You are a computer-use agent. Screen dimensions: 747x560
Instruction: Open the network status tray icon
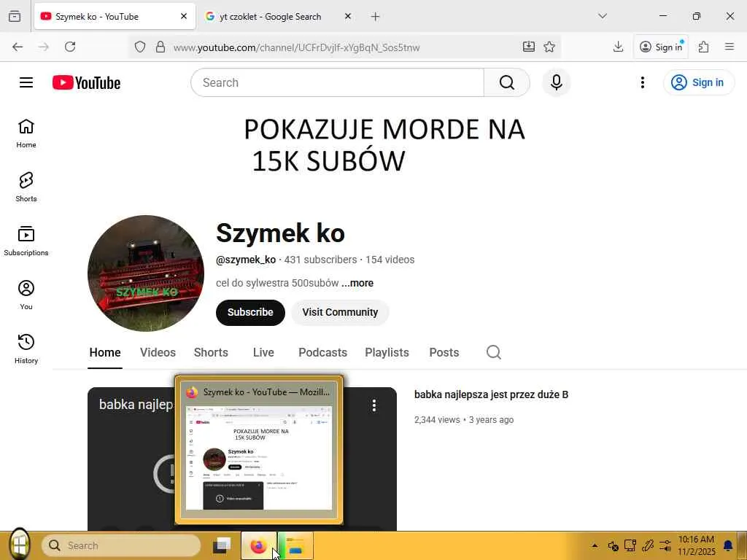click(x=630, y=545)
